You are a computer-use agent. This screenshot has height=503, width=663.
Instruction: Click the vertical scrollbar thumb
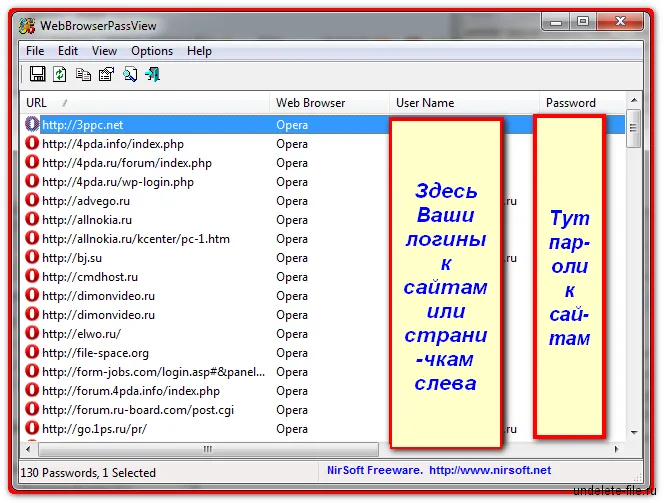(x=633, y=128)
